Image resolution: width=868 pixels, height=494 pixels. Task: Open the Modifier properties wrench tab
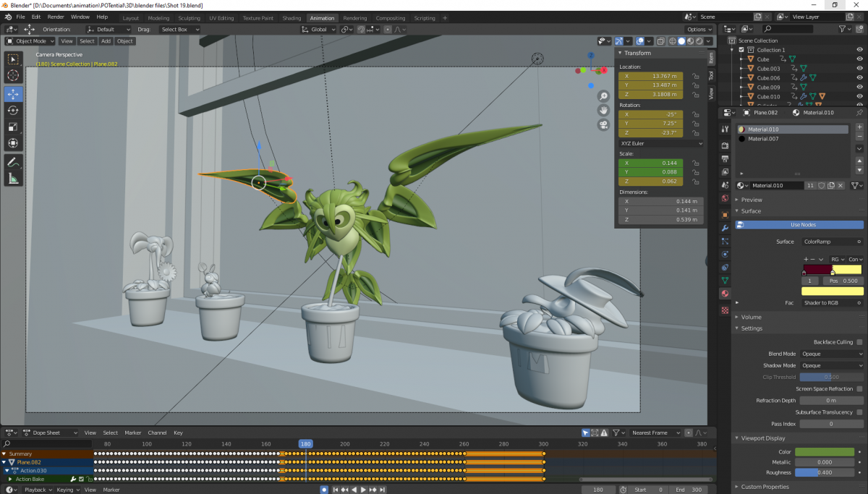[725, 229]
